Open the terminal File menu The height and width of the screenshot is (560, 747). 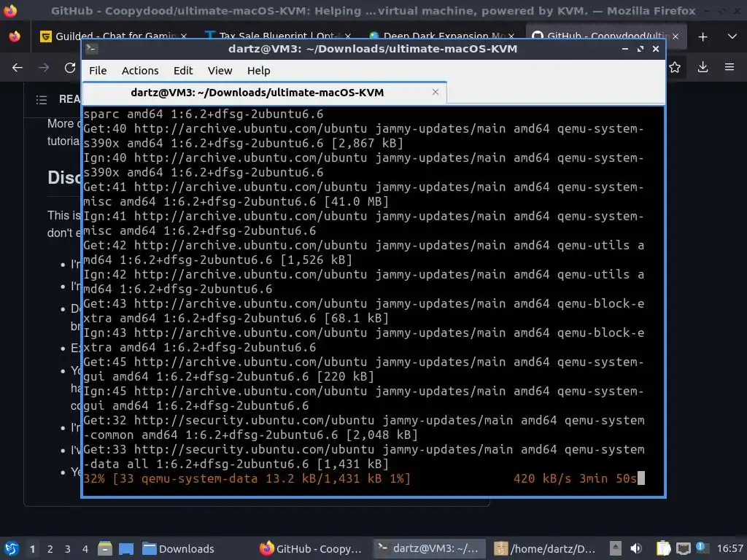click(x=98, y=71)
